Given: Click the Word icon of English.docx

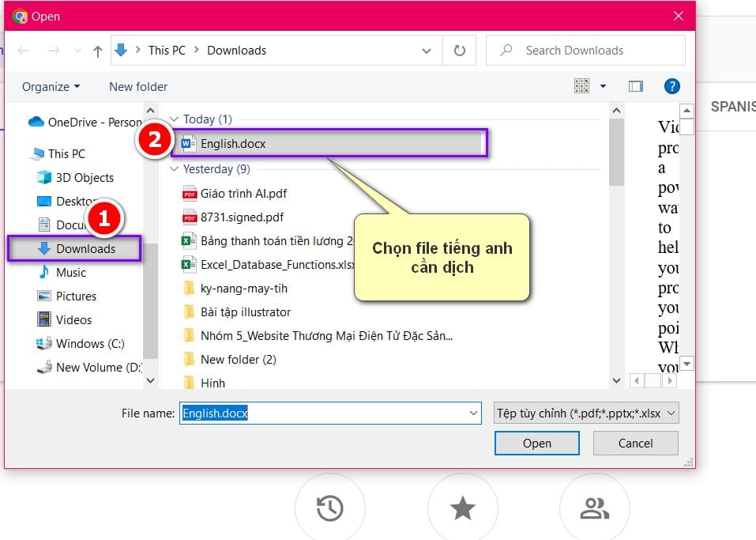Looking at the screenshot, I should tap(188, 143).
